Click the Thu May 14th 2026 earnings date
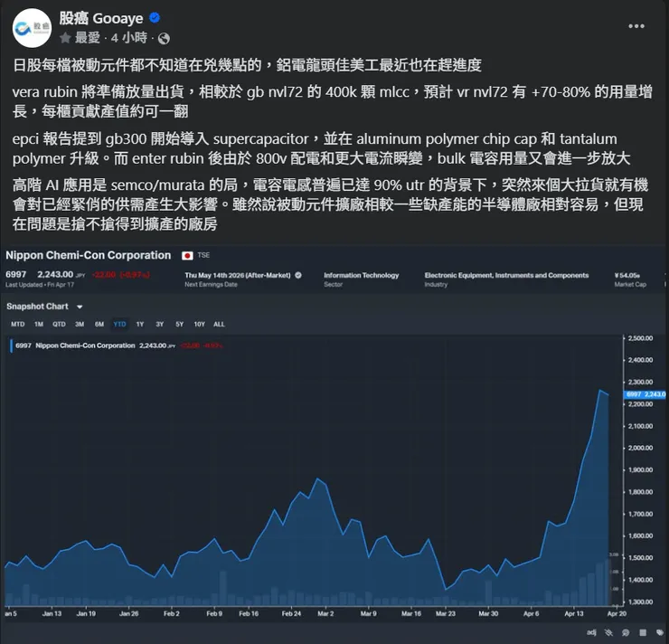 click(x=238, y=275)
